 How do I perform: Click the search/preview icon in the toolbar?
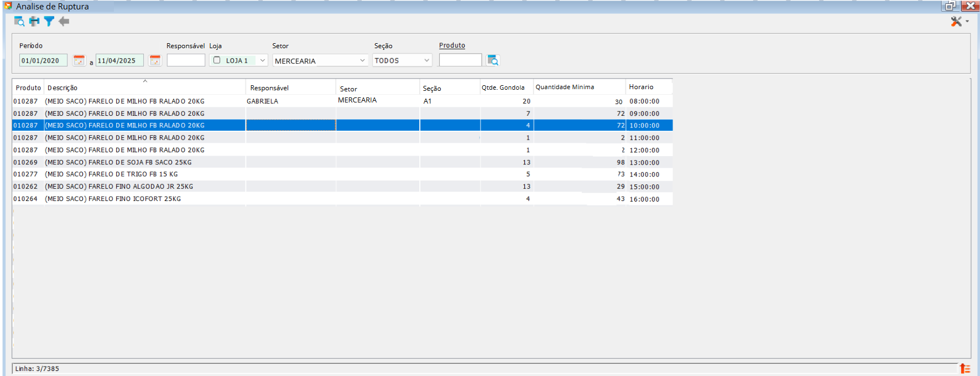tap(19, 22)
